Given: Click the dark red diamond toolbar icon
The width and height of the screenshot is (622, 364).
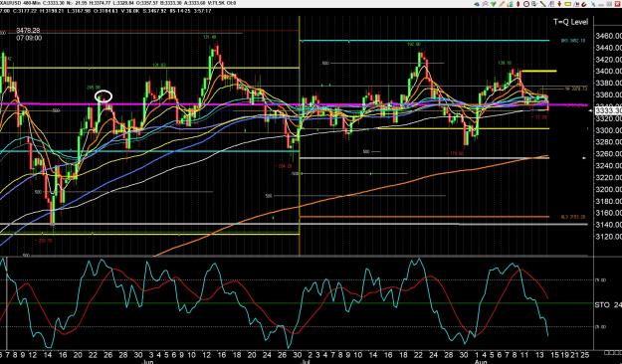Looking at the screenshot, I should [518, 4].
